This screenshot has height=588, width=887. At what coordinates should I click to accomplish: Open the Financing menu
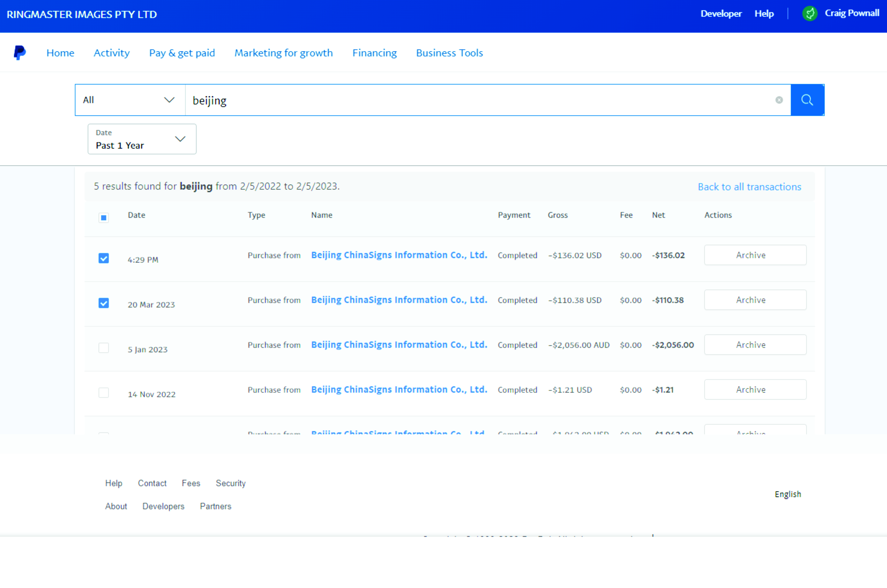pyautogui.click(x=375, y=53)
